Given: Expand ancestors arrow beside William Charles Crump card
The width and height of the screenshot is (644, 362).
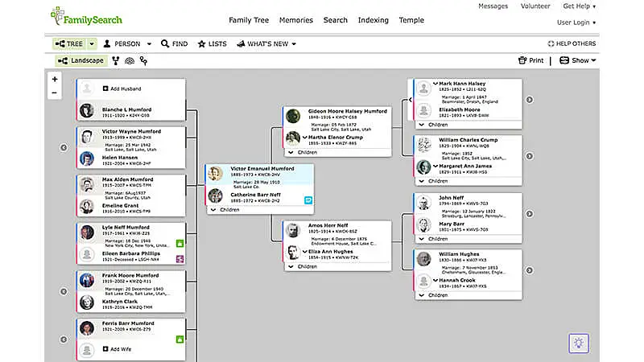Looking at the screenshot, I should (x=530, y=156).
